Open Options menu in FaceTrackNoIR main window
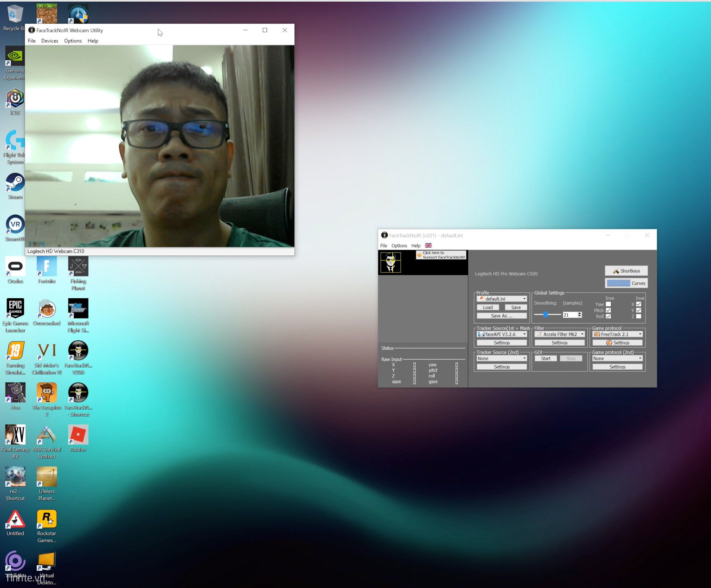The height and width of the screenshot is (588, 711). tap(399, 245)
